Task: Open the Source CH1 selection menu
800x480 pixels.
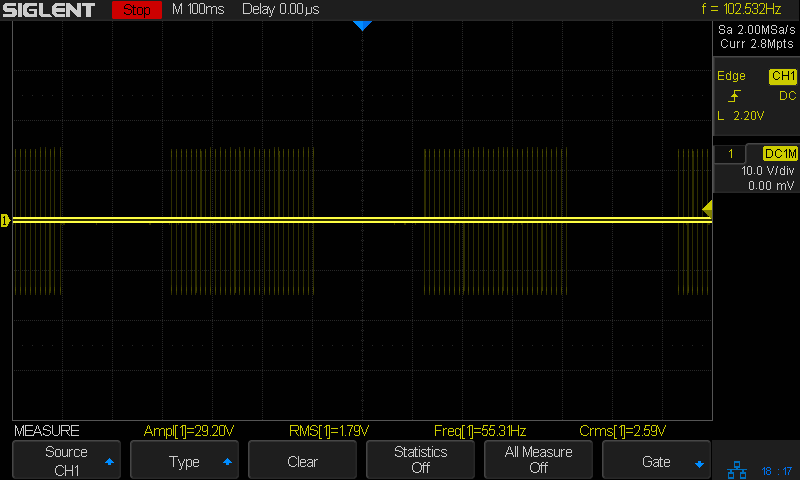Action: coord(66,460)
